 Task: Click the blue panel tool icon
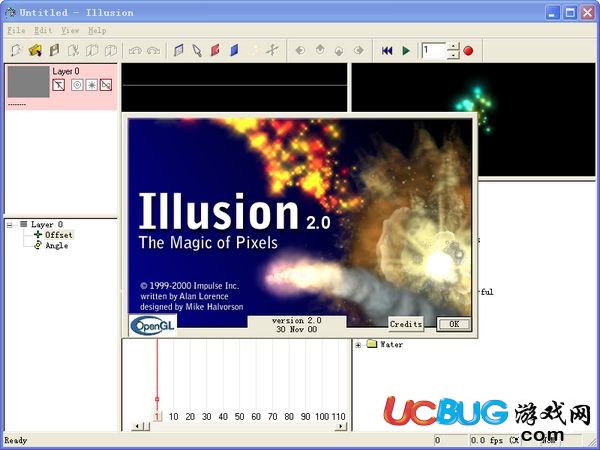(234, 50)
